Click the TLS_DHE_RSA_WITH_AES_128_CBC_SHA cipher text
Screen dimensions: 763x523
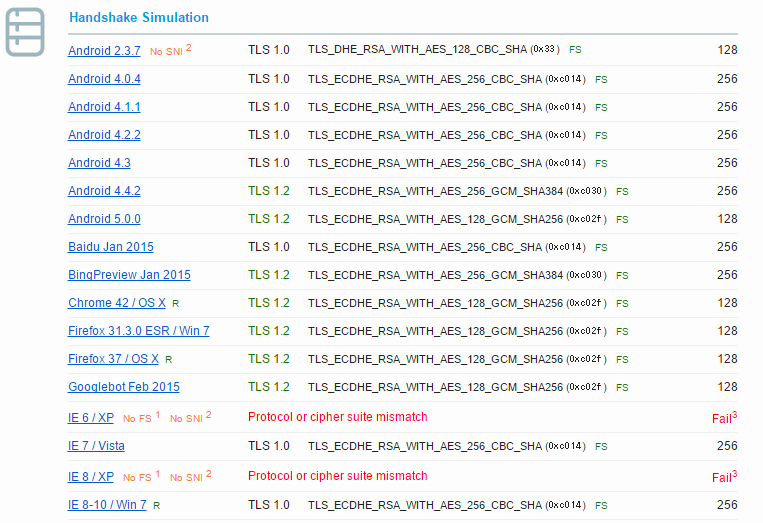tap(418, 50)
